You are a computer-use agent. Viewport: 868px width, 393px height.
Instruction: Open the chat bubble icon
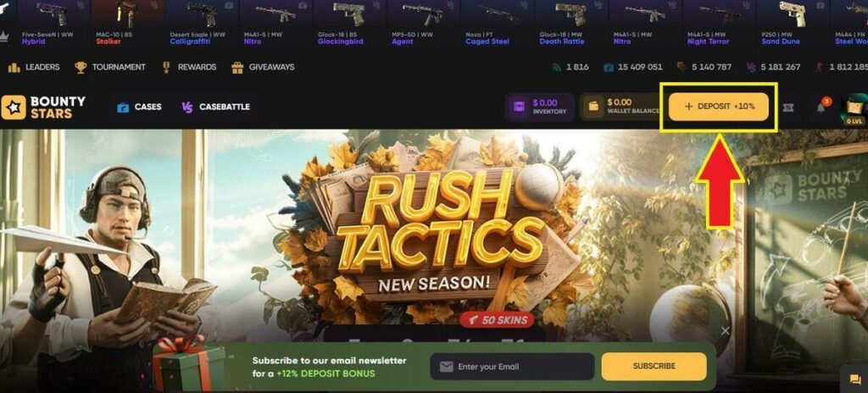(x=855, y=379)
